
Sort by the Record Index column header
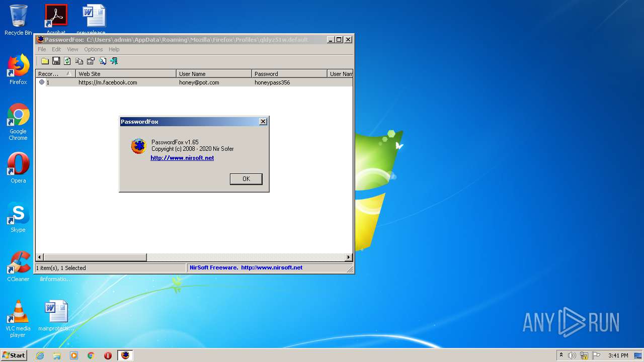[x=55, y=74]
